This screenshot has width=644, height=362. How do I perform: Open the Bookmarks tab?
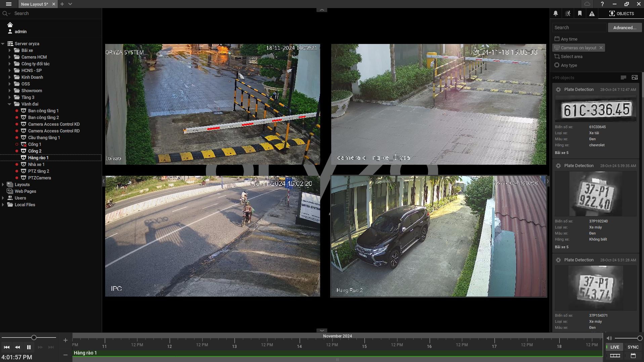pos(580,13)
